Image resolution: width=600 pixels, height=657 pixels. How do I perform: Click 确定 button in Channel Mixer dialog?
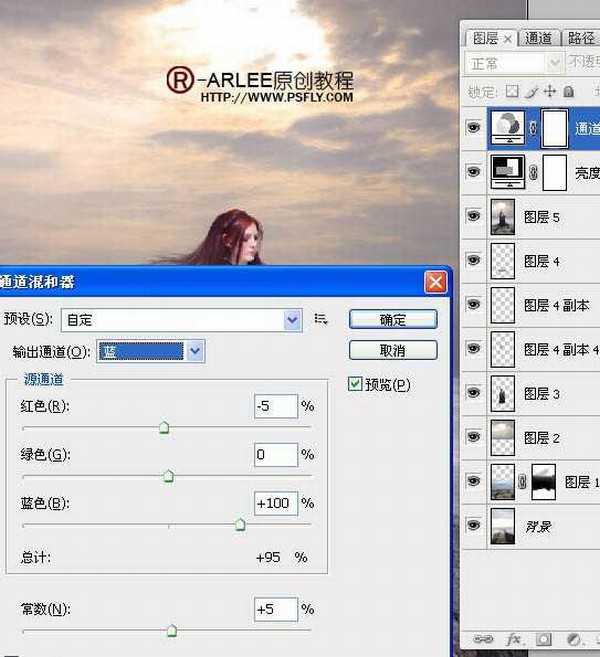pyautogui.click(x=393, y=320)
